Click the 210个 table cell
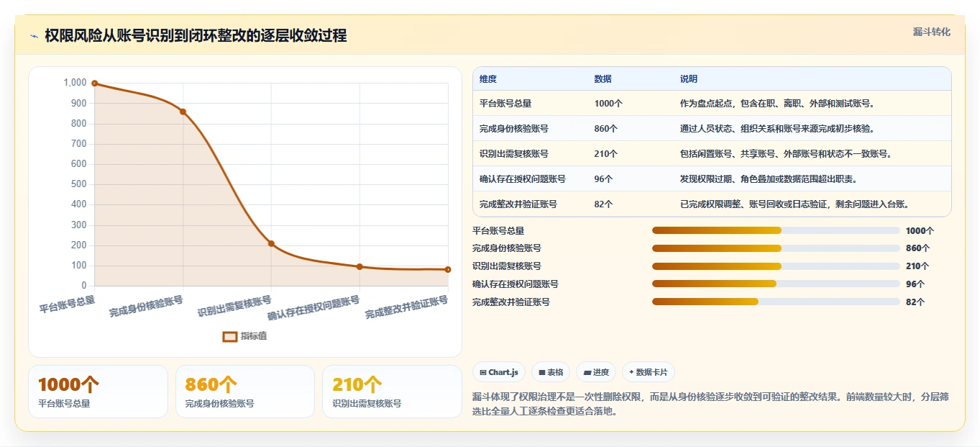The width and height of the screenshot is (980, 447). 606,154
